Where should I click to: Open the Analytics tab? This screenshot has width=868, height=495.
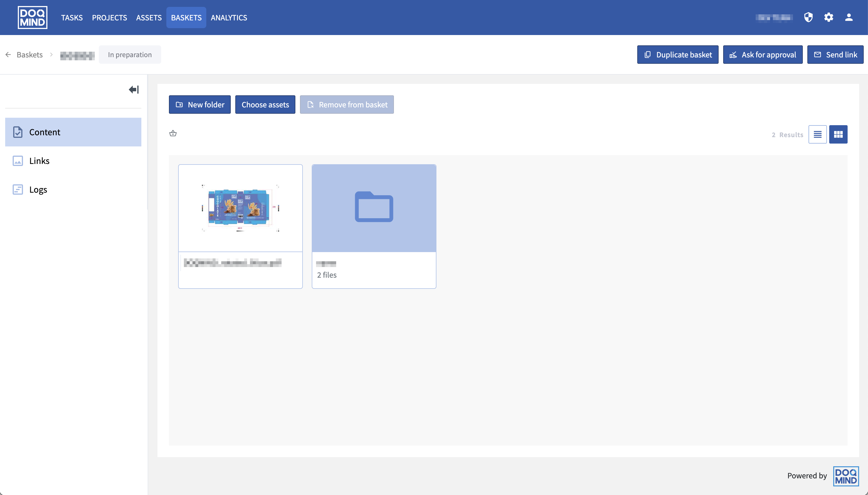[x=228, y=18]
